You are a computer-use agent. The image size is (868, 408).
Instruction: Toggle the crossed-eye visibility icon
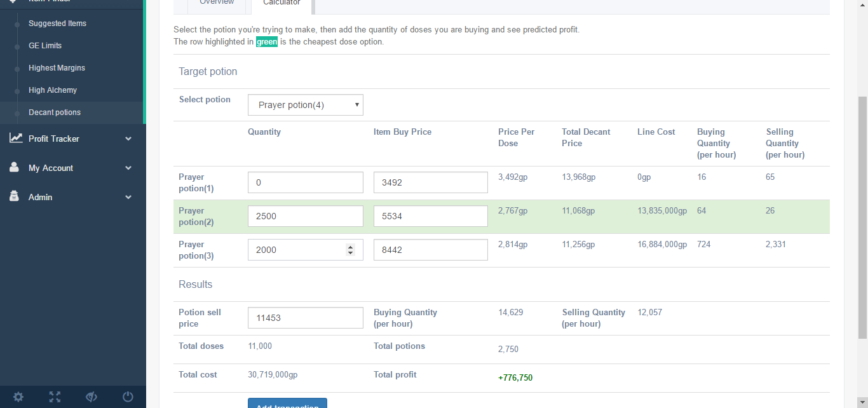click(92, 397)
